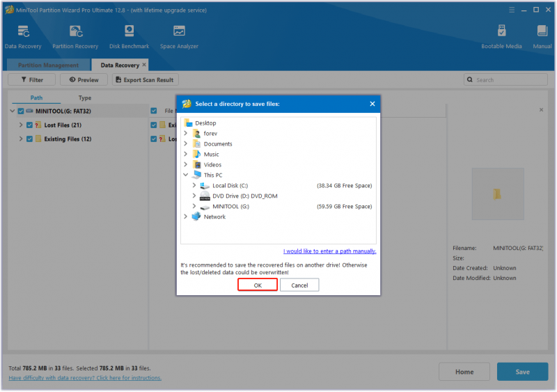Expand the MINITOOL (G:) drive node
The height and width of the screenshot is (392, 557).
click(x=194, y=206)
